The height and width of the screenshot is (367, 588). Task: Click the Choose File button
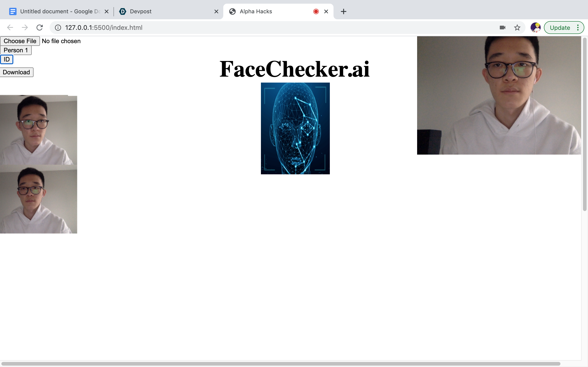20,41
